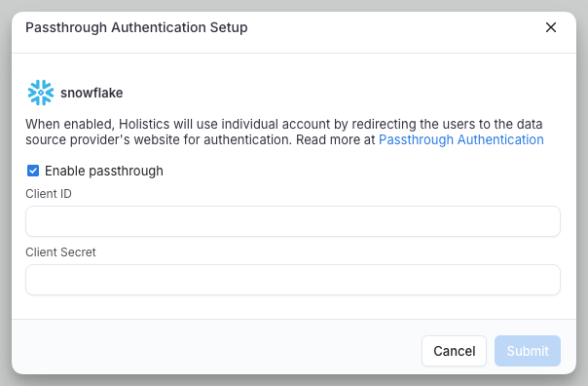The height and width of the screenshot is (386, 588).
Task: Click the 'Client ID' field label
Action: 49,194
